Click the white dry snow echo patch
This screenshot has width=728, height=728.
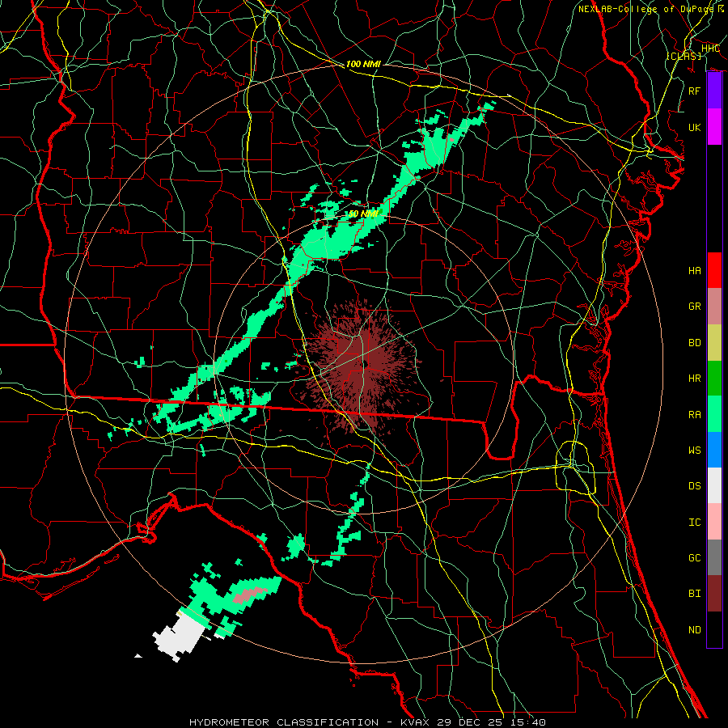[x=179, y=636]
